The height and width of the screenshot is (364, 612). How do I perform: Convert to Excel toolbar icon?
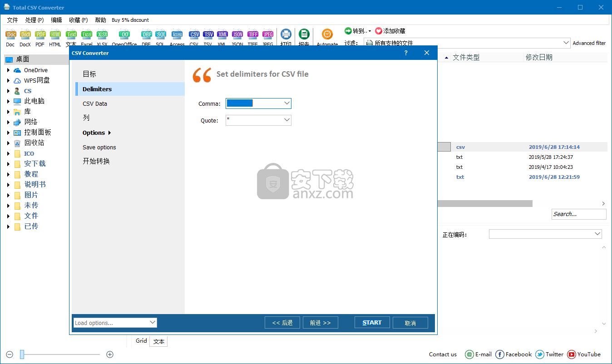pyautogui.click(x=87, y=34)
